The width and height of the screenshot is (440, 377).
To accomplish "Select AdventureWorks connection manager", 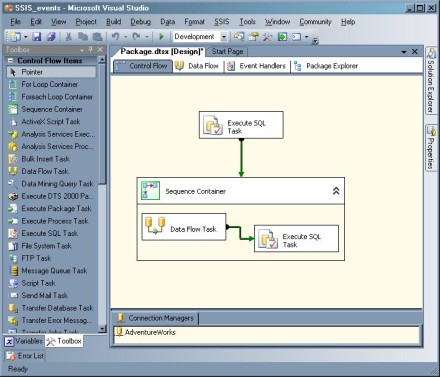I will point(146,332).
